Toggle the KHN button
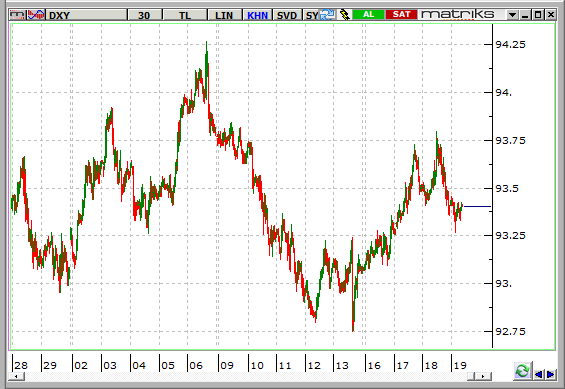Screen dimensions: 565x389 tap(257, 15)
